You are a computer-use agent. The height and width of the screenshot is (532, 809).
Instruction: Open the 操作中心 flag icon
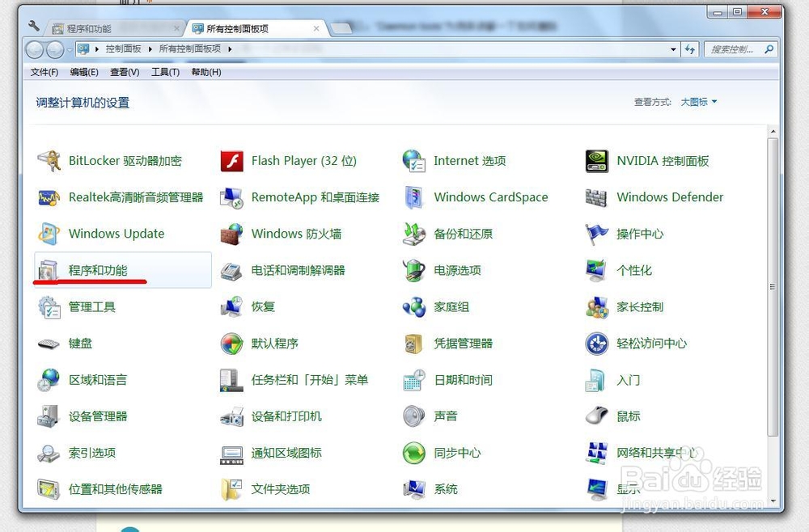coord(597,234)
